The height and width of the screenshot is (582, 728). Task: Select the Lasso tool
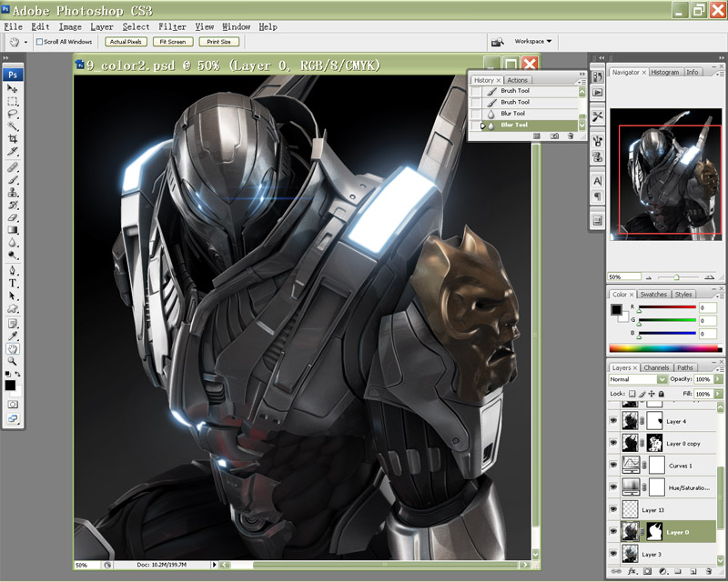(13, 114)
